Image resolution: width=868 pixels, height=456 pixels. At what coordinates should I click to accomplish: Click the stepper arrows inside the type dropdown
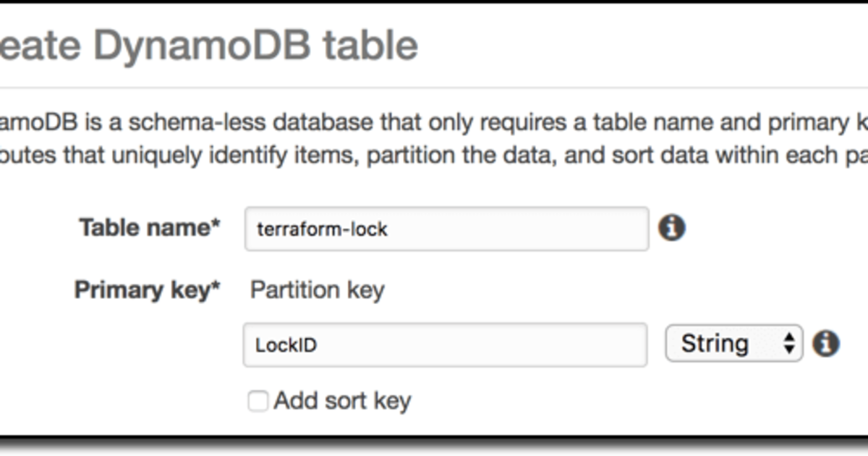tap(788, 343)
